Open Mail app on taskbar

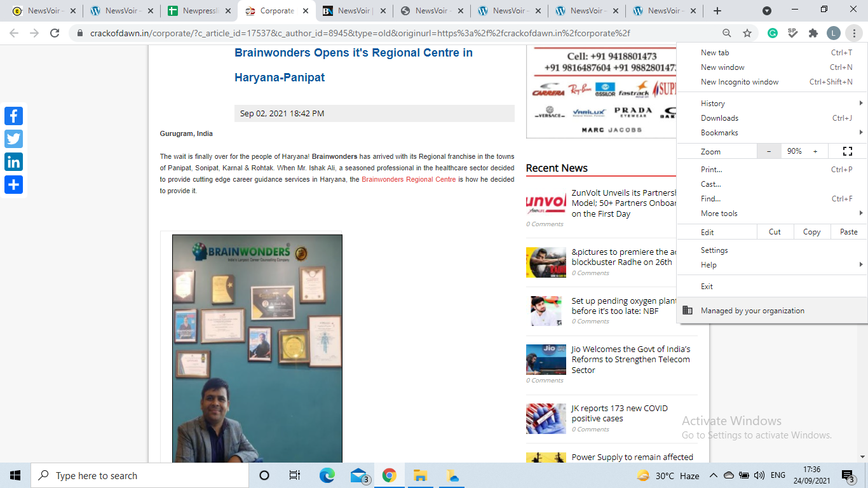[x=359, y=475]
